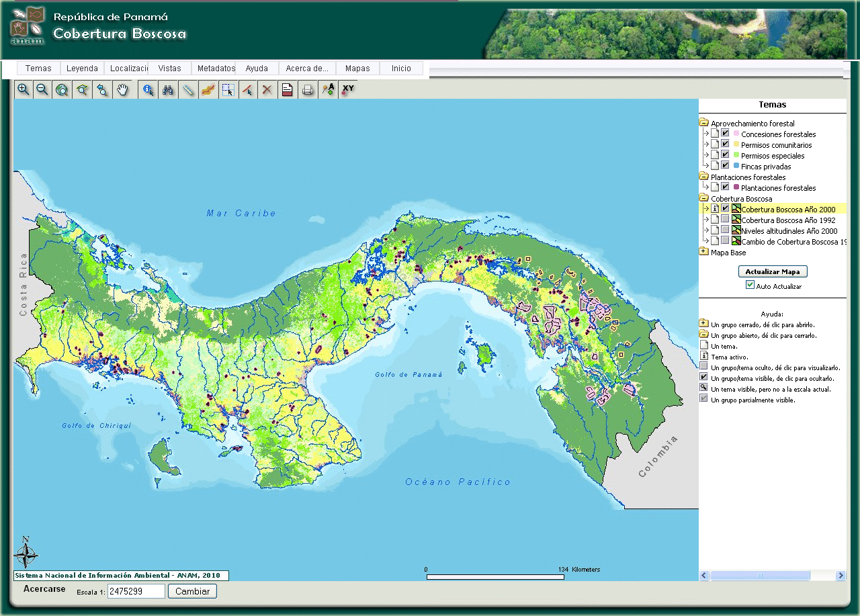
Task: Click the Cambiar scale button
Action: [x=192, y=591]
